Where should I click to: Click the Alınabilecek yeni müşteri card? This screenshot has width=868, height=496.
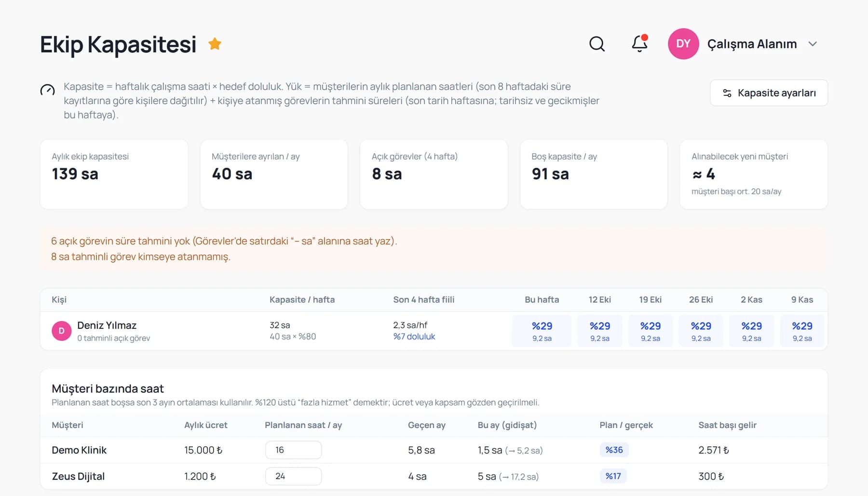[x=754, y=174]
